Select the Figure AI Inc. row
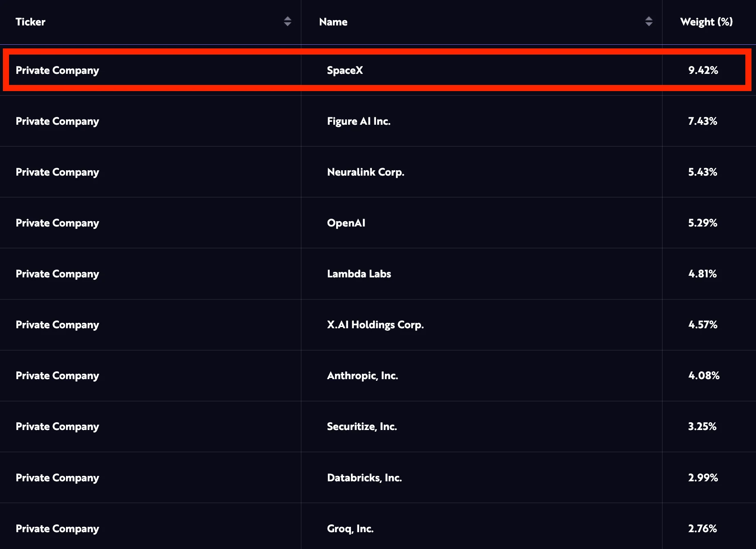 click(x=358, y=121)
